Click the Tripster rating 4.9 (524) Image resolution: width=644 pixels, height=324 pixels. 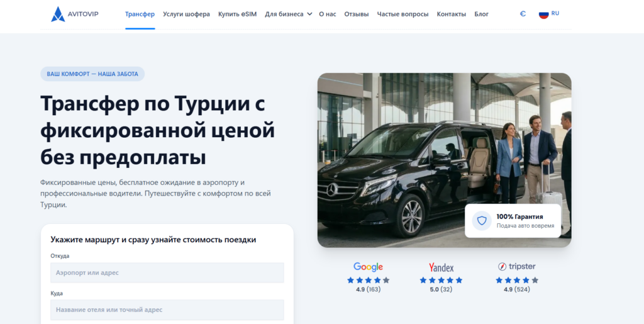(517, 289)
